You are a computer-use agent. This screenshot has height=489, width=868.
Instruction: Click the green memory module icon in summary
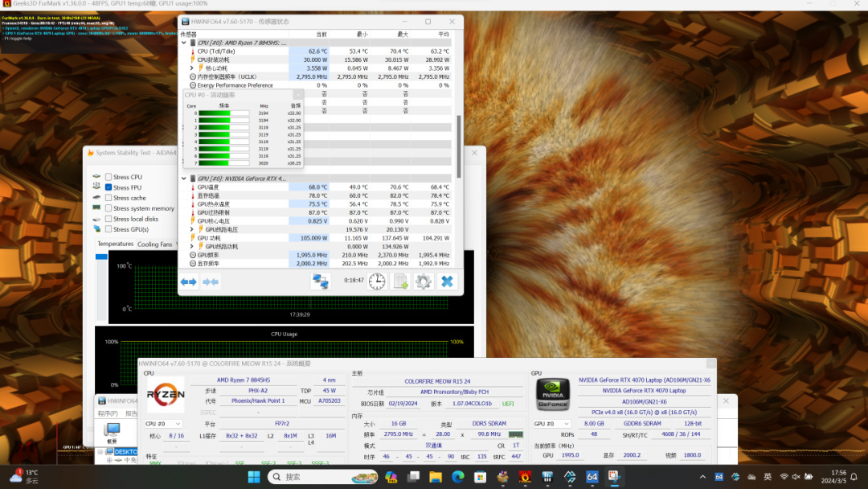coord(515,434)
